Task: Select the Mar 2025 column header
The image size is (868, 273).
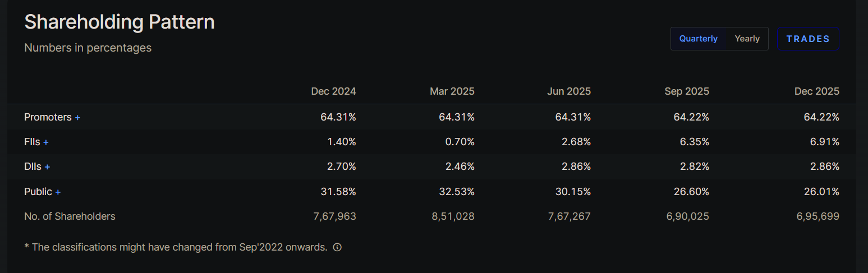Action: [x=452, y=91]
